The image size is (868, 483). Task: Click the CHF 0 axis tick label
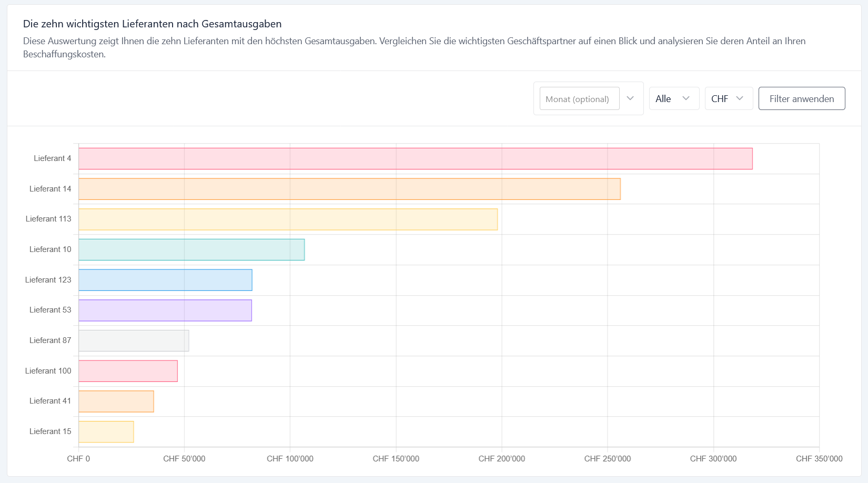(78, 459)
